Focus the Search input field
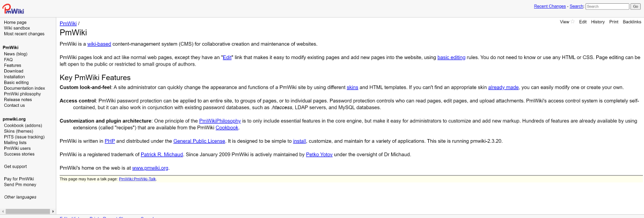The height and width of the screenshot is (218, 644). [x=607, y=6]
